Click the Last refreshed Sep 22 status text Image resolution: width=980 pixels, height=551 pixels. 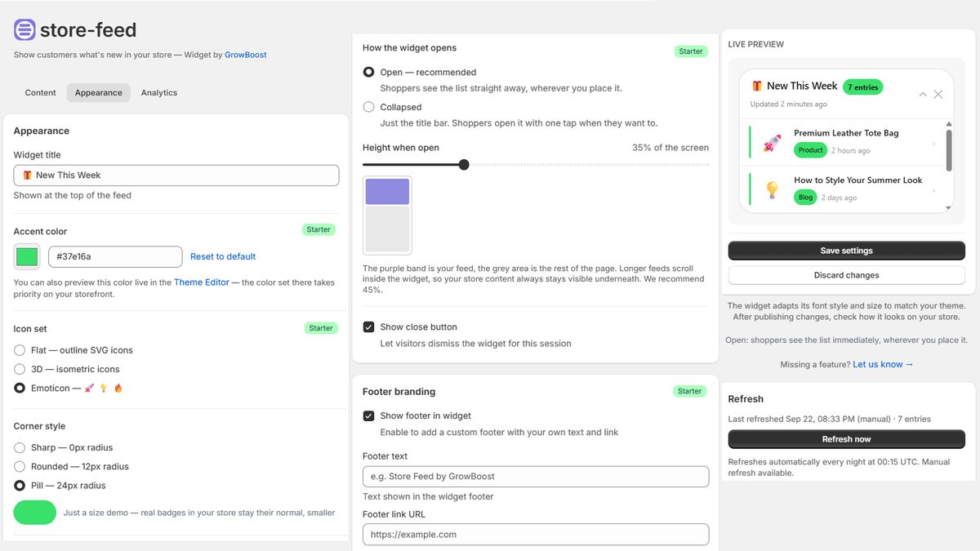click(830, 419)
